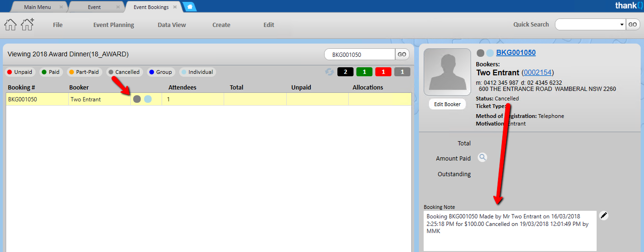Close the Event Bookings tab
The height and width of the screenshot is (252, 644).
(175, 8)
